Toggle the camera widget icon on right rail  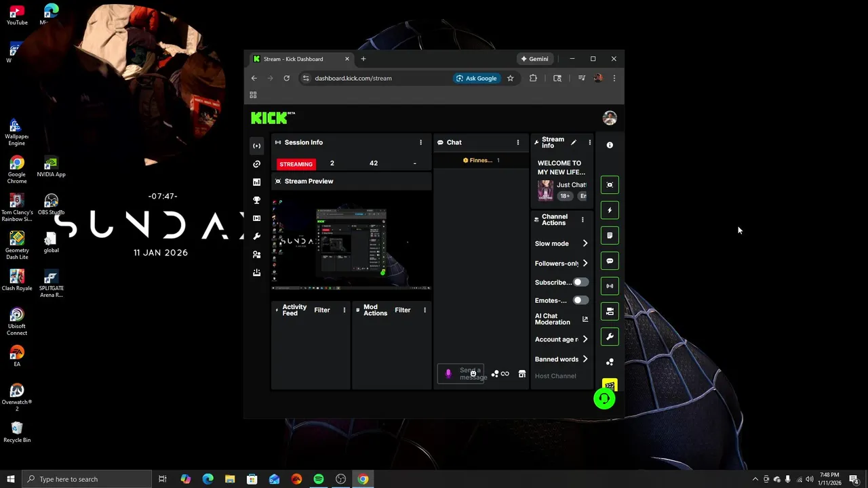click(x=610, y=311)
